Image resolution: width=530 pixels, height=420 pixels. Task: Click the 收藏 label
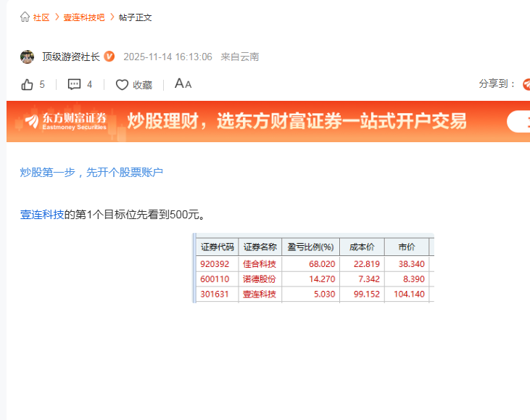tap(142, 85)
